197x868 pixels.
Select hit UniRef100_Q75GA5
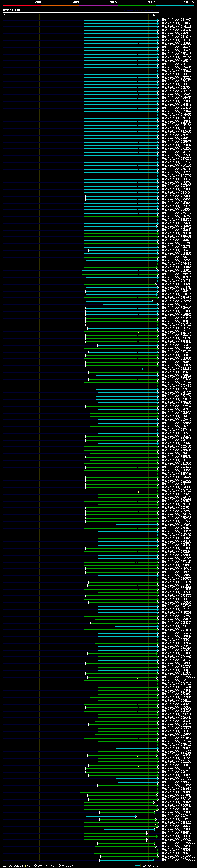(177, 450)
